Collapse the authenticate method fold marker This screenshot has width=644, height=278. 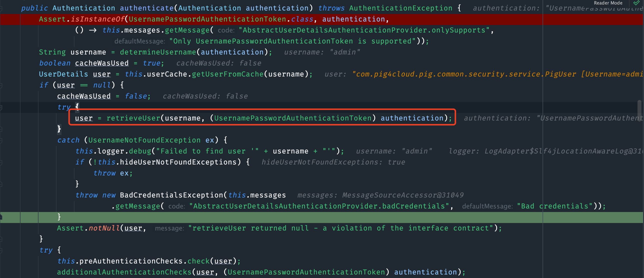[1, 9]
